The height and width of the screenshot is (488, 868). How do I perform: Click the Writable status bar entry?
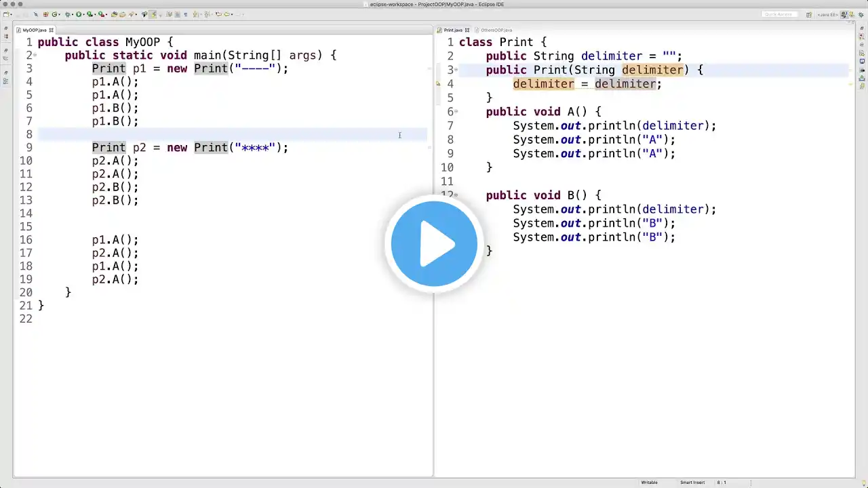[649, 483]
